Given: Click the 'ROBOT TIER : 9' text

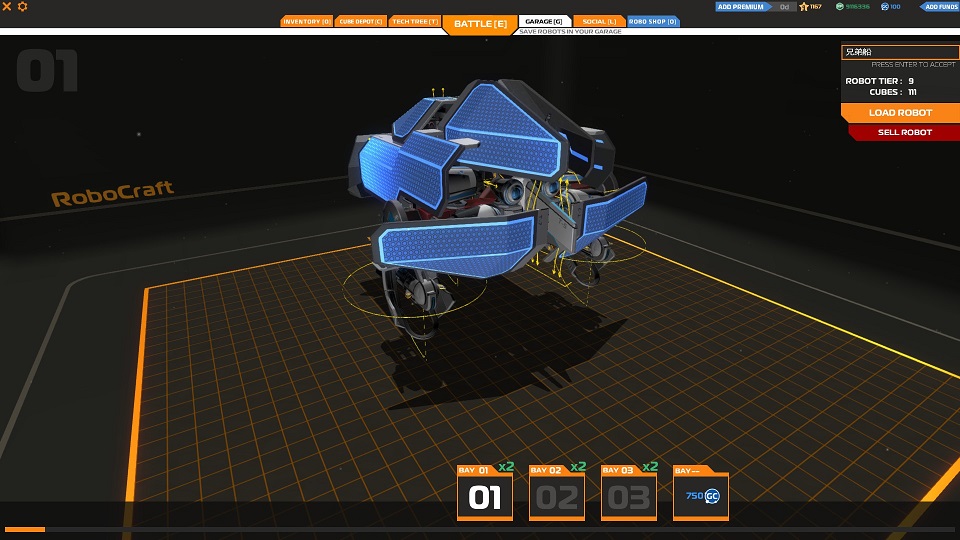Looking at the screenshot, I should pos(879,81).
